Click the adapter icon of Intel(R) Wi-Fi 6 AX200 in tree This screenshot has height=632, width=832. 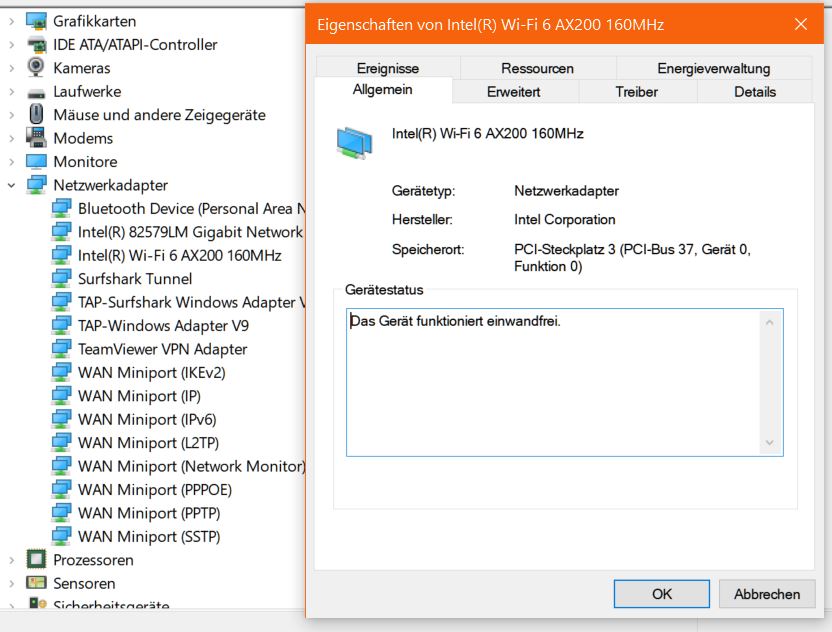(62, 255)
